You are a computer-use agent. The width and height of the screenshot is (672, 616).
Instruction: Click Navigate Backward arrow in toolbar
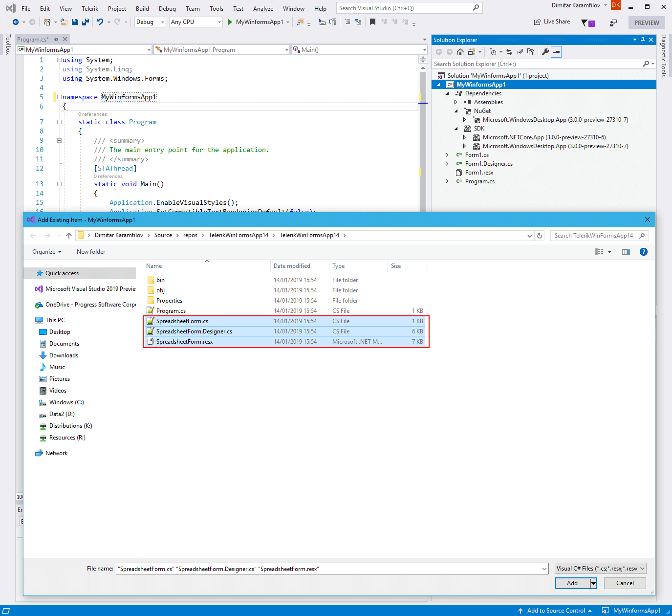[x=16, y=22]
